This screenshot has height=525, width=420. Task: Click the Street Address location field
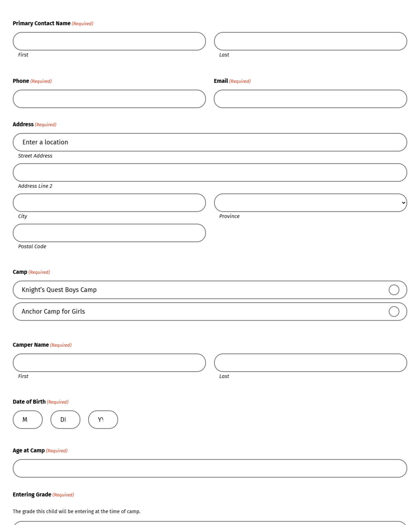[x=210, y=142]
